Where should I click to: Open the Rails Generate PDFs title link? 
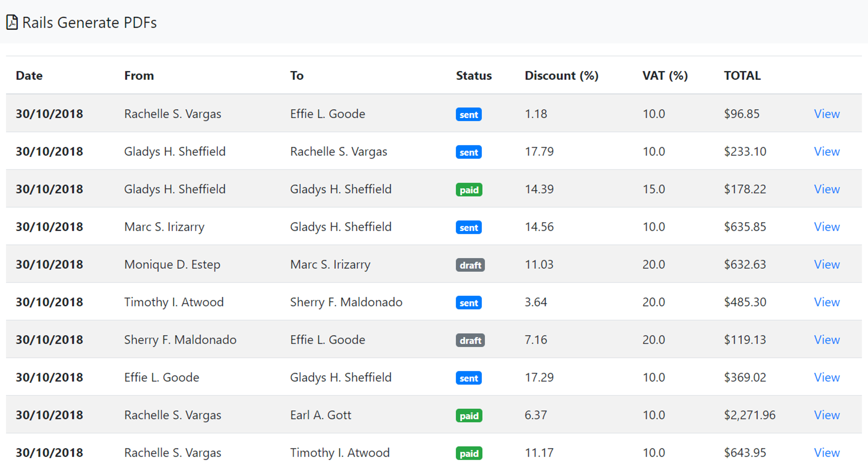click(89, 23)
